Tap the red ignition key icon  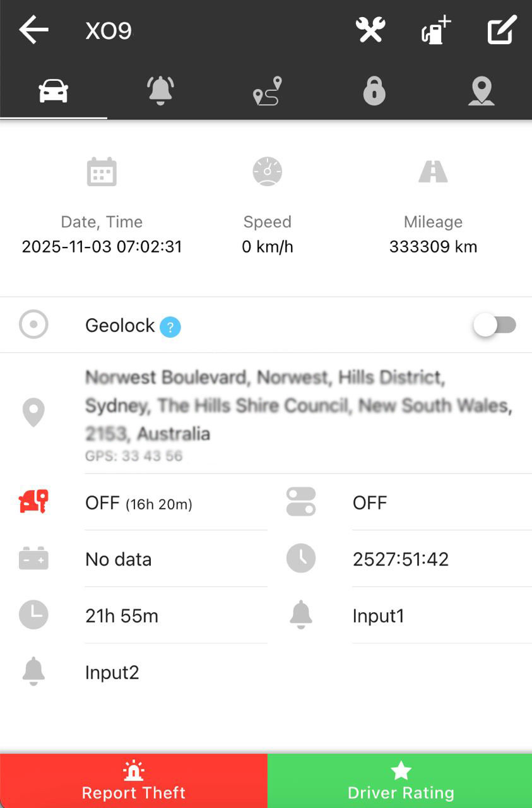[33, 502]
